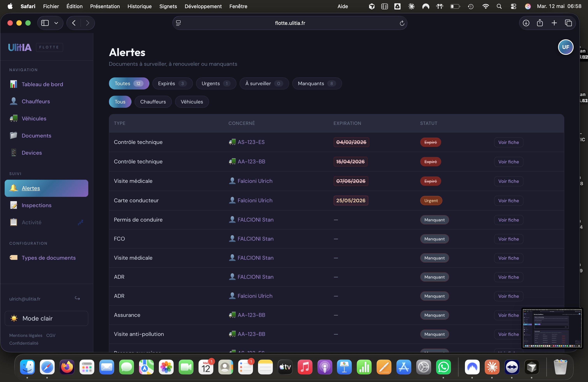
Task: Open System Settings from the Dock
Action: [x=423, y=367]
